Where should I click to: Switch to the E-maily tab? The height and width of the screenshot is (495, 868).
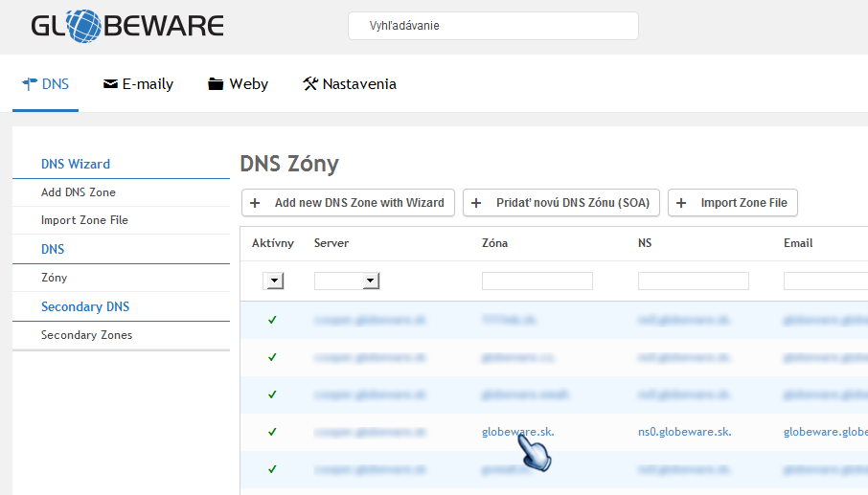coord(138,84)
